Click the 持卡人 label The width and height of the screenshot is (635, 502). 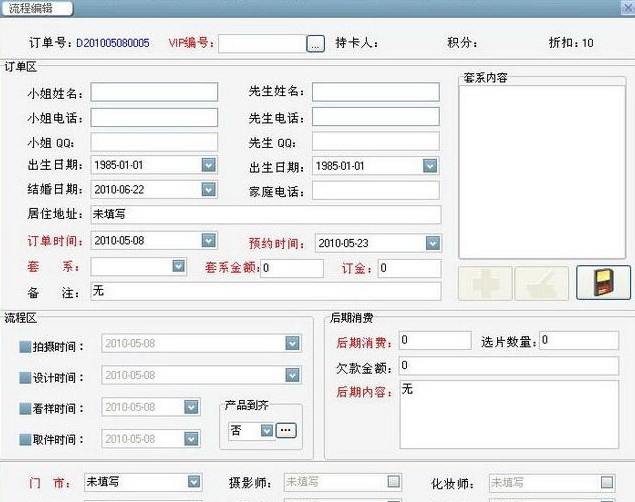point(356,43)
